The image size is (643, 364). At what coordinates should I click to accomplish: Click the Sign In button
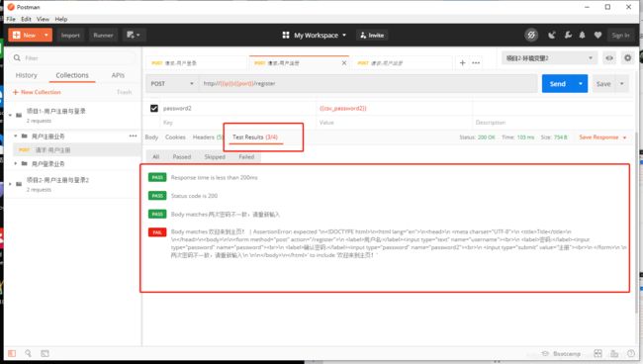[620, 36]
